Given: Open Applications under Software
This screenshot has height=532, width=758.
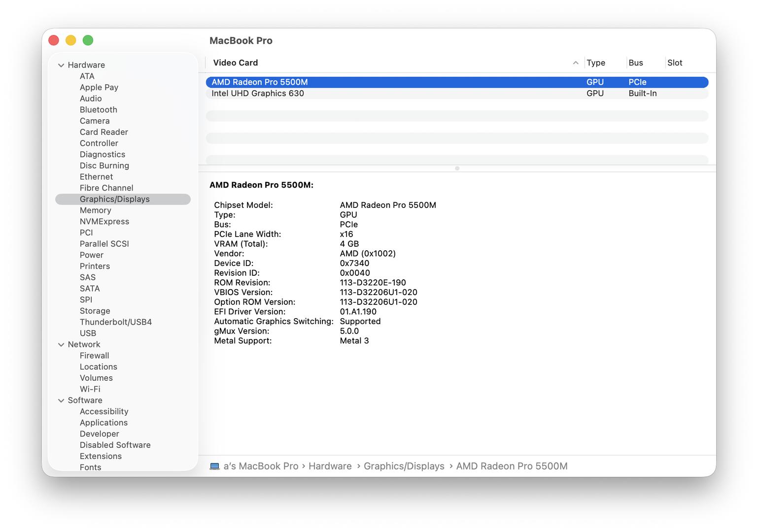Looking at the screenshot, I should point(103,423).
